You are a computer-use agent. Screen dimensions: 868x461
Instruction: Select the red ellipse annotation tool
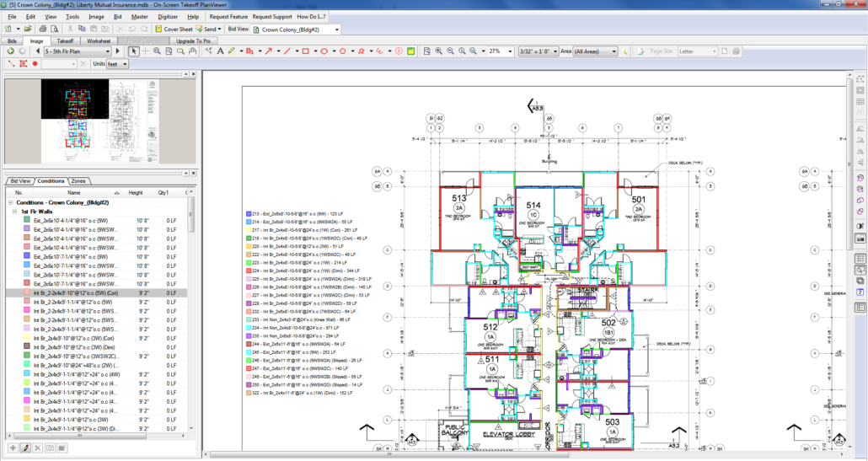(324, 51)
